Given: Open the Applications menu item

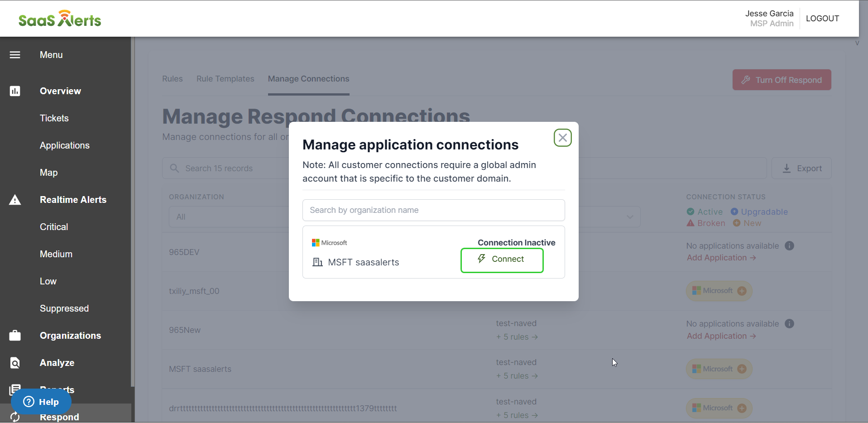Looking at the screenshot, I should [x=65, y=145].
